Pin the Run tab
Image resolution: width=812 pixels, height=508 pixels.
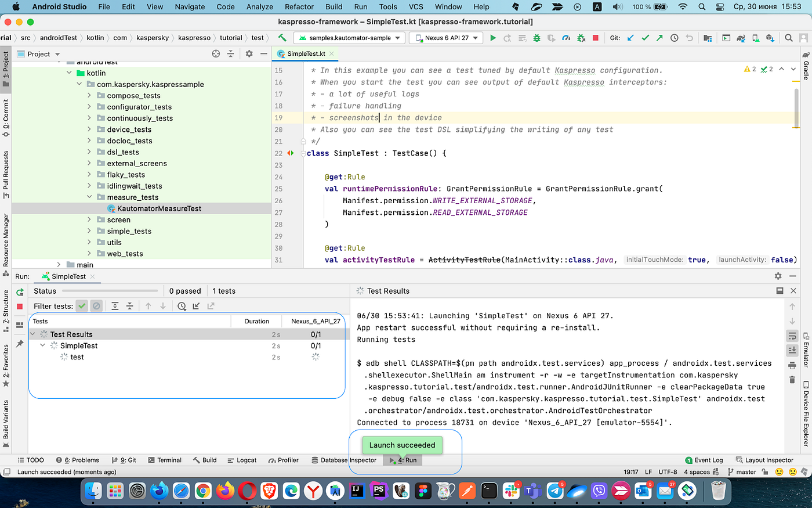[x=20, y=344]
